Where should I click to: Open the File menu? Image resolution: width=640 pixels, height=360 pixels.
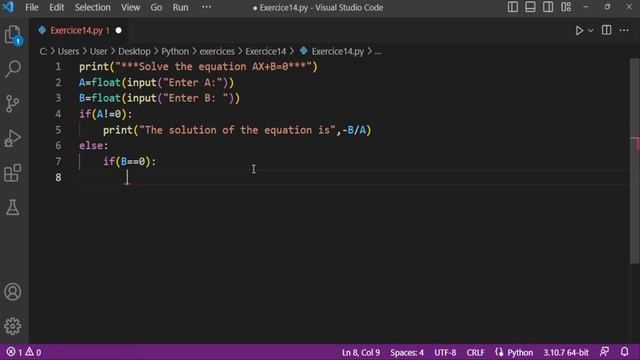32,7
